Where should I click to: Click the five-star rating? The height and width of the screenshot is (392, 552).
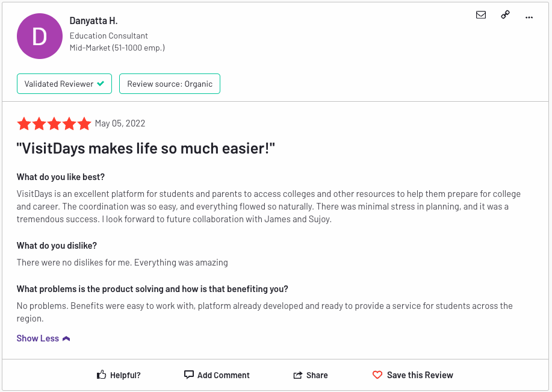point(54,123)
